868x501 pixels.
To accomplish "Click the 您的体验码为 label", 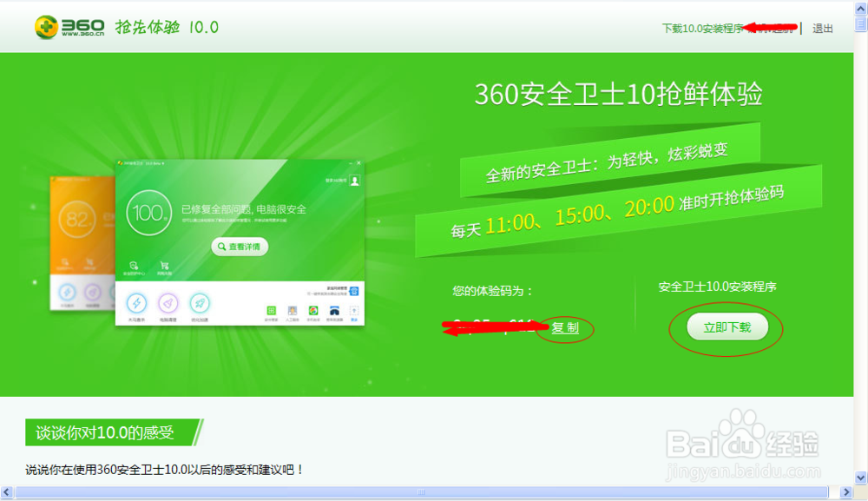I will (x=492, y=291).
